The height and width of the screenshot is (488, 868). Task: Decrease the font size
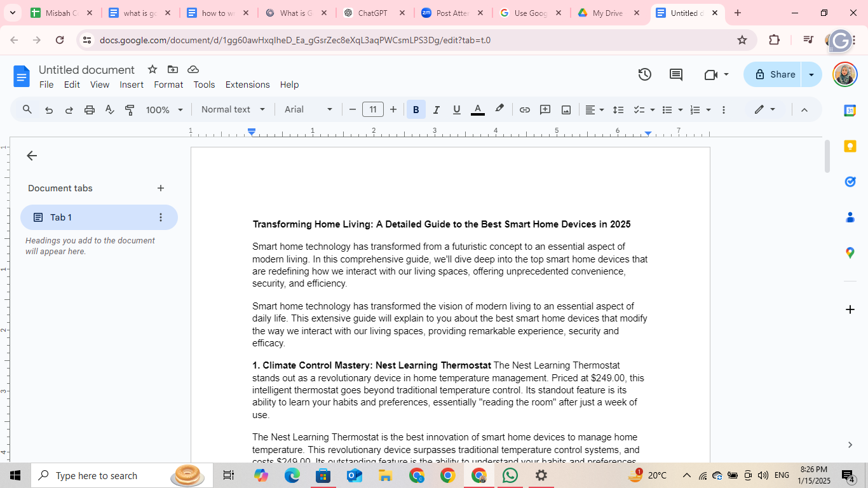tap(353, 110)
